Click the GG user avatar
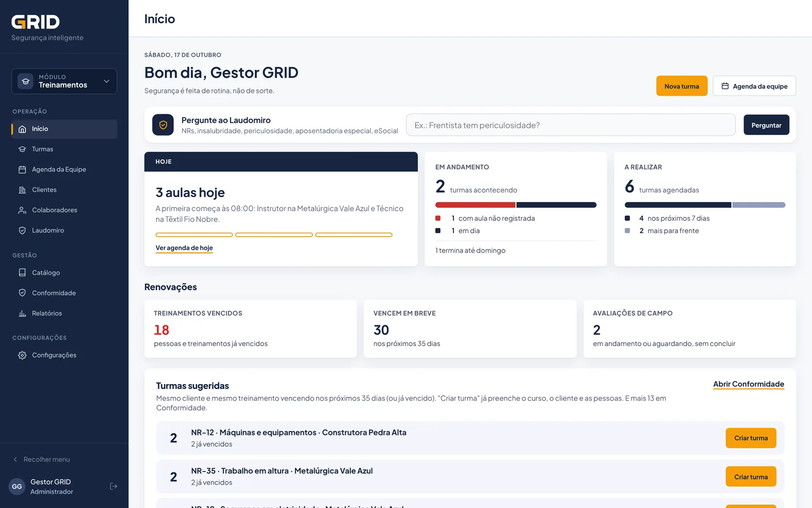The width and height of the screenshot is (812, 508). (17, 486)
